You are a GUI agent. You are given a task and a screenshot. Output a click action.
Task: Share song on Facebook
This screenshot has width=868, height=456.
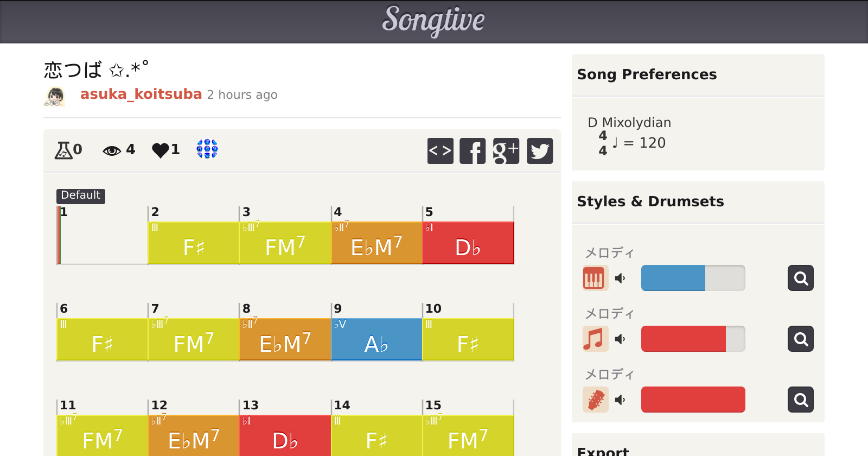(473, 151)
